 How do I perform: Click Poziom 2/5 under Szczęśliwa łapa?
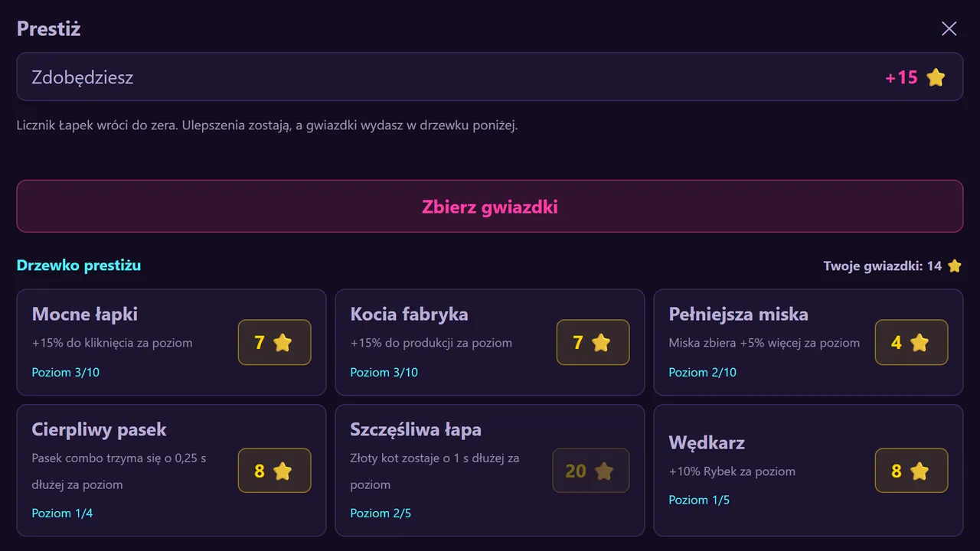click(x=381, y=514)
